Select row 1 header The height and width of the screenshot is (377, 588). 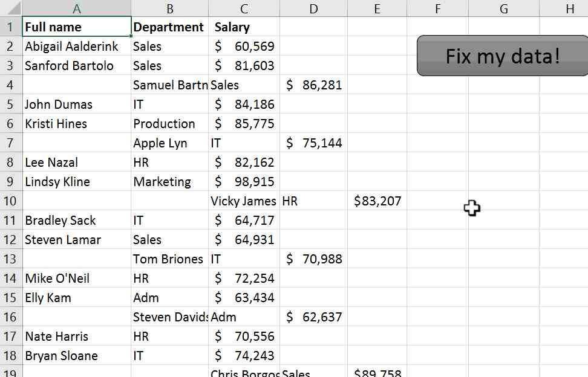[x=10, y=27]
